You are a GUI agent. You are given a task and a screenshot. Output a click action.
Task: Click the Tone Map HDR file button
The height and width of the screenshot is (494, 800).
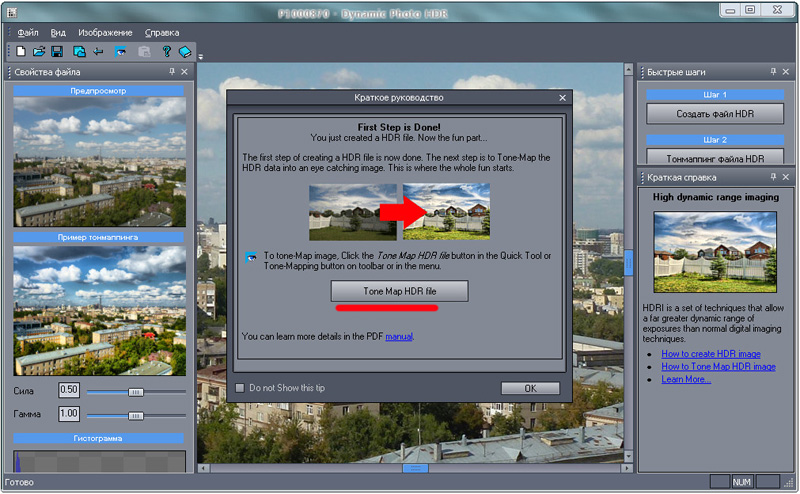tap(399, 291)
